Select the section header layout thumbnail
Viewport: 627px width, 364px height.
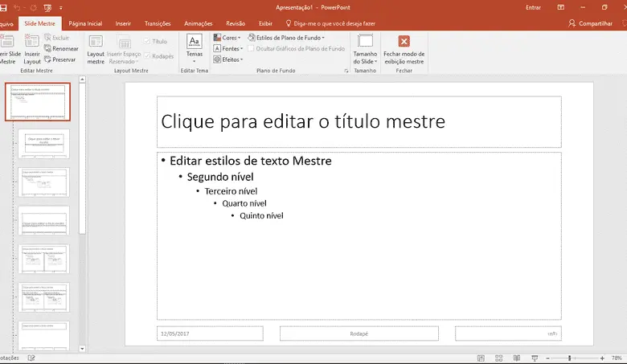[x=43, y=220]
